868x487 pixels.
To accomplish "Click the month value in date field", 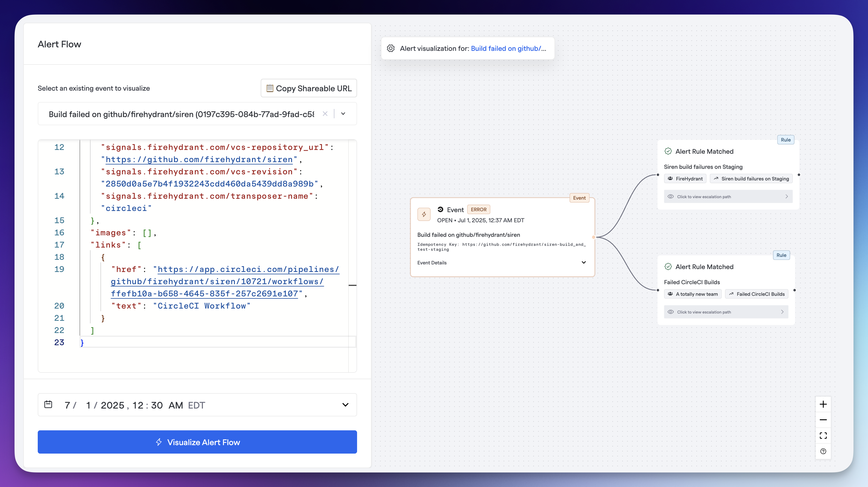I will pos(67,405).
